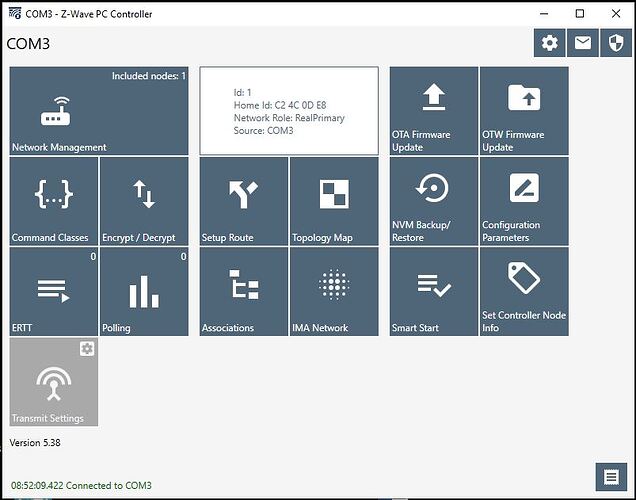Open the Command Classes tile
Screen dimensions: 636x500
(54, 201)
